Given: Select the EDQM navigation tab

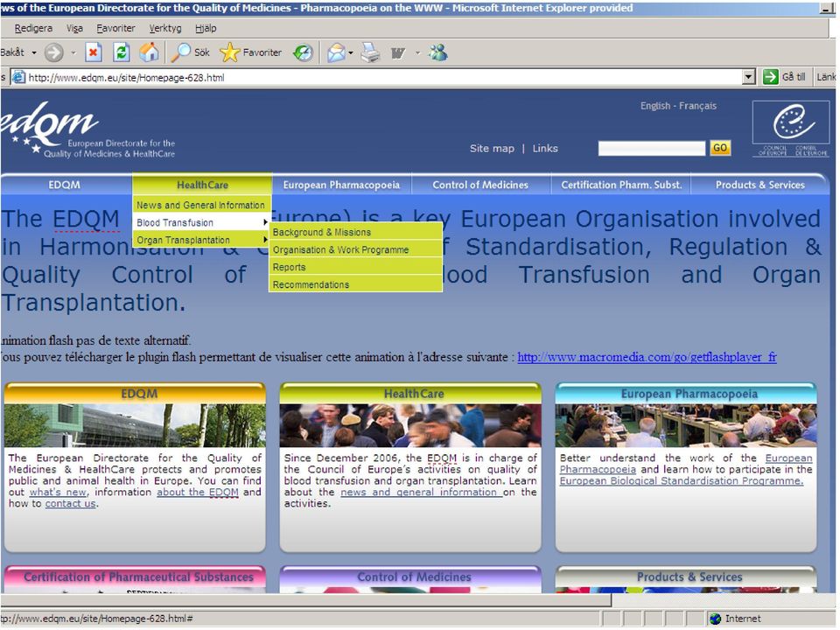Looking at the screenshot, I should point(64,185).
